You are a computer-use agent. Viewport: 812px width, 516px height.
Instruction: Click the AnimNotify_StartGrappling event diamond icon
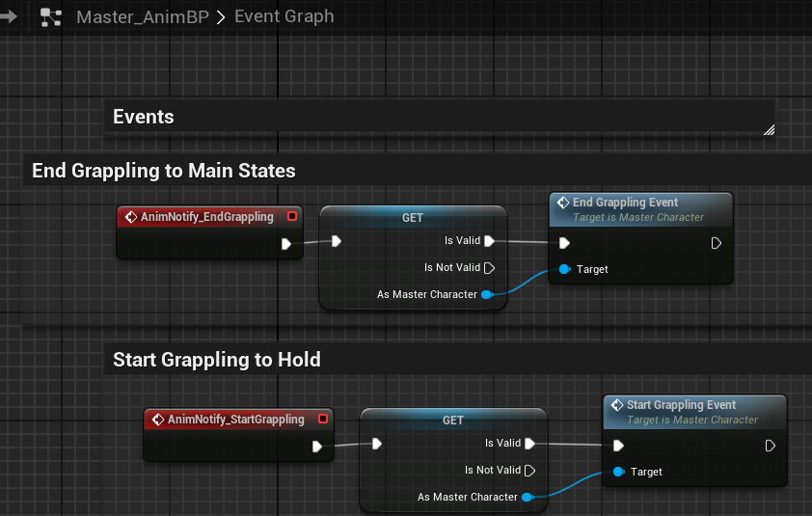[x=158, y=420]
